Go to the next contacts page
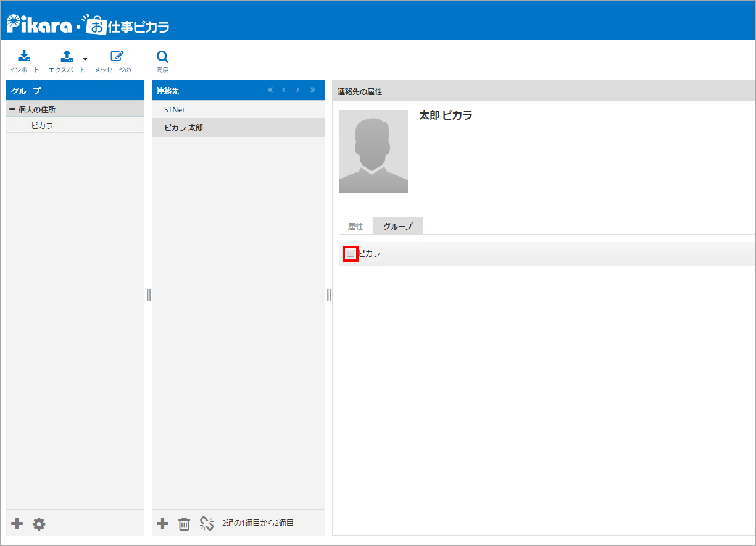Viewport: 756px width, 546px height. 298,90
